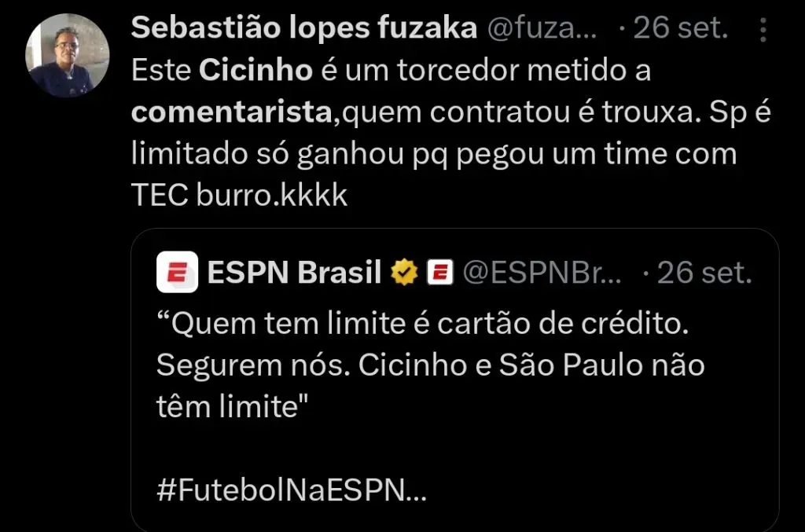Open Sebastião lopes fuzaka's profile photo

[67, 55]
